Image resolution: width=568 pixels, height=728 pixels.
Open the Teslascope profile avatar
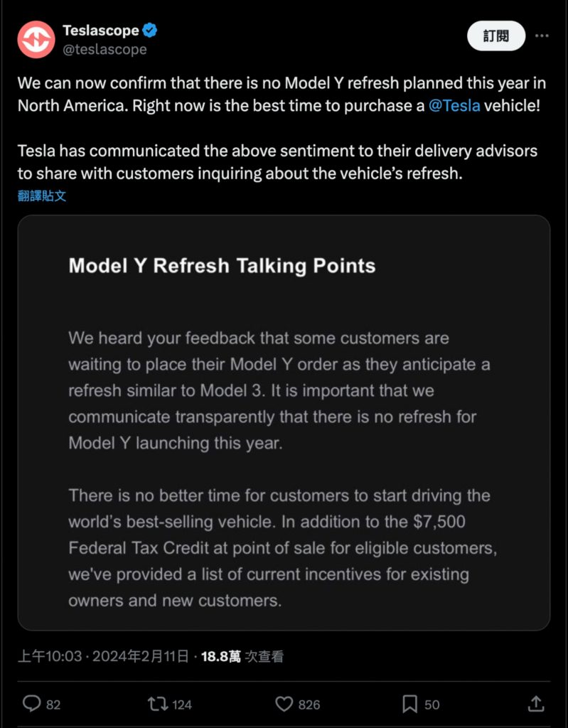36,40
